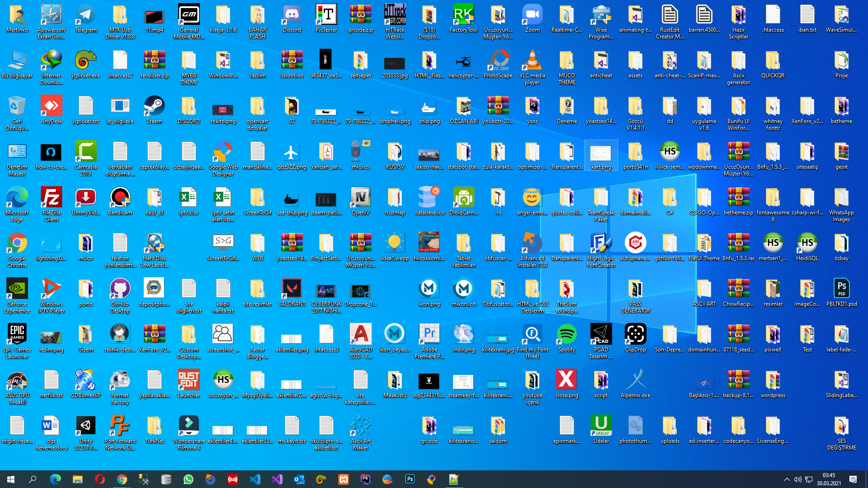
Task: Click the taskbar search magnifier
Action: pos(33,479)
